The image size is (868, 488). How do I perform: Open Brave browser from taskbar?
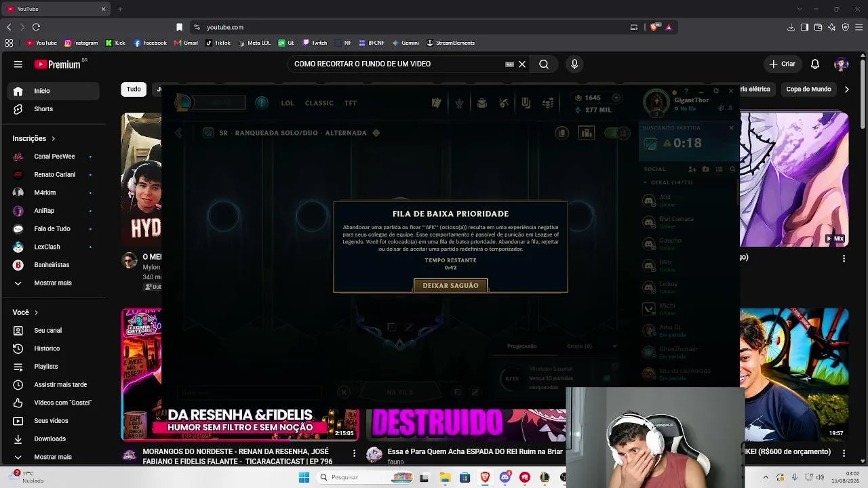pyautogui.click(x=485, y=477)
